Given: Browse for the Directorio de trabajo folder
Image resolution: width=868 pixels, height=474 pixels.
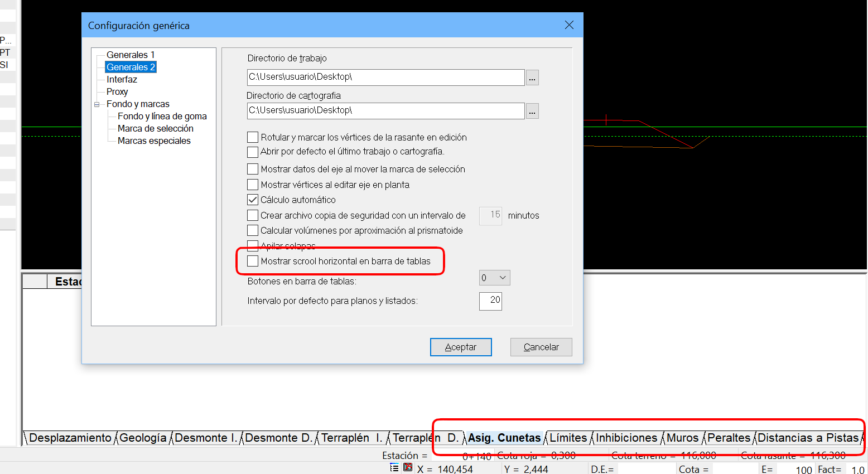Looking at the screenshot, I should pos(532,78).
